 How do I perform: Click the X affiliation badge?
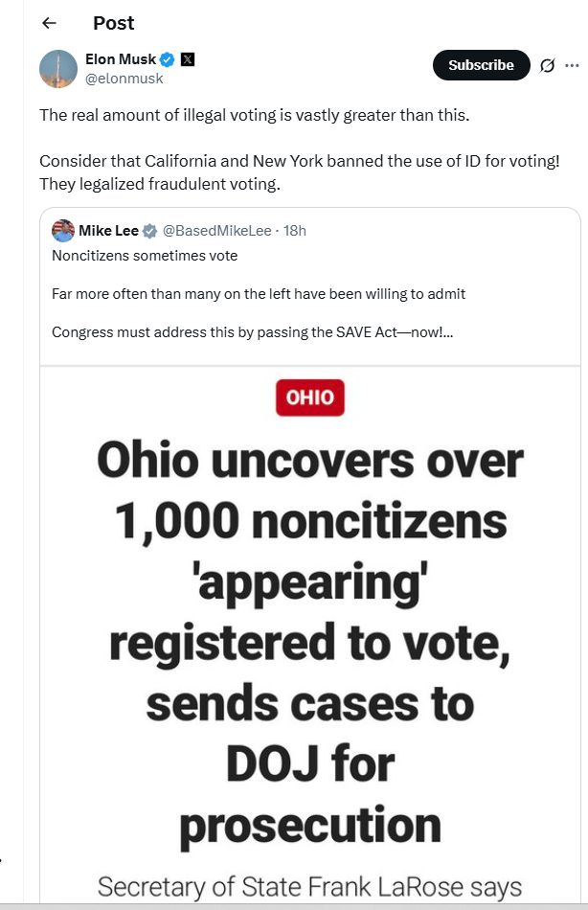point(188,59)
